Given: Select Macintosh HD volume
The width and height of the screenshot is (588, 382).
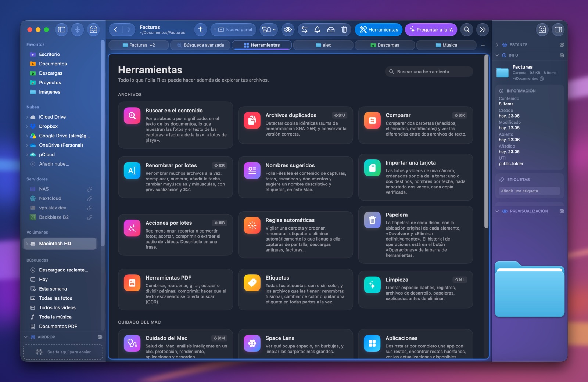Looking at the screenshot, I should [x=61, y=244].
